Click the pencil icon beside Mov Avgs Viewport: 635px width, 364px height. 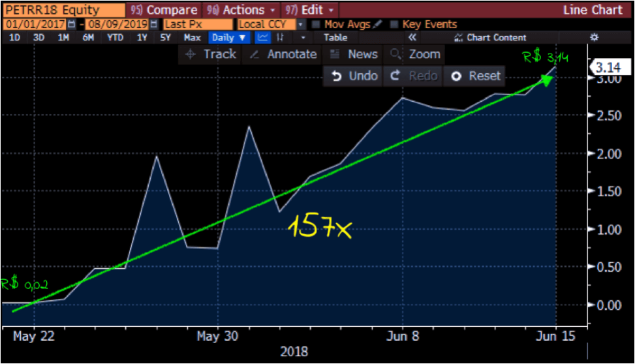coord(377,24)
